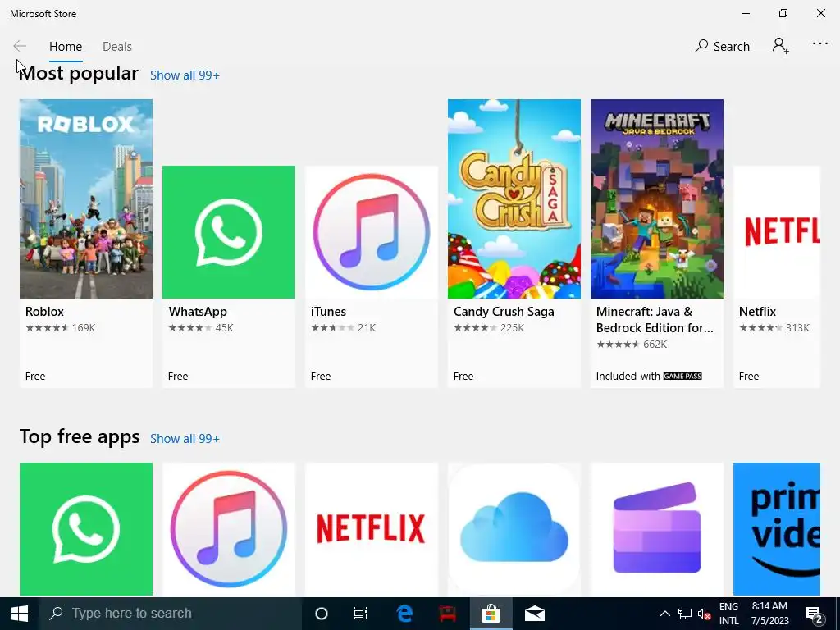The image size is (840, 630).
Task: Switch to the Deals tab
Action: (116, 47)
